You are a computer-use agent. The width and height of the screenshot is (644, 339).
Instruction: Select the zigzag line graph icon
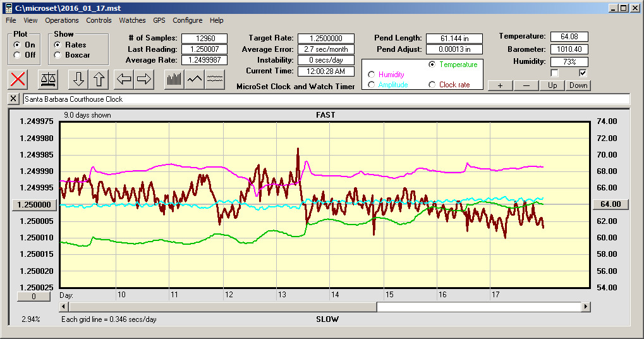[195, 79]
